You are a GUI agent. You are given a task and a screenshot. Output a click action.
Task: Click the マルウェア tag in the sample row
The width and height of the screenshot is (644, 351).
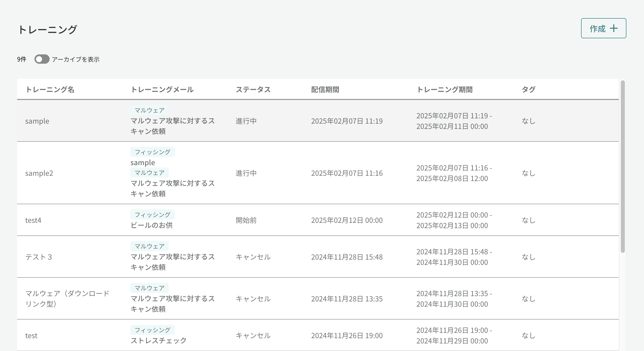(149, 110)
